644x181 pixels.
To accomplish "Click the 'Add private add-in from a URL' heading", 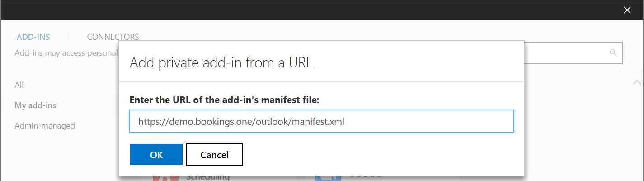I will [x=221, y=62].
